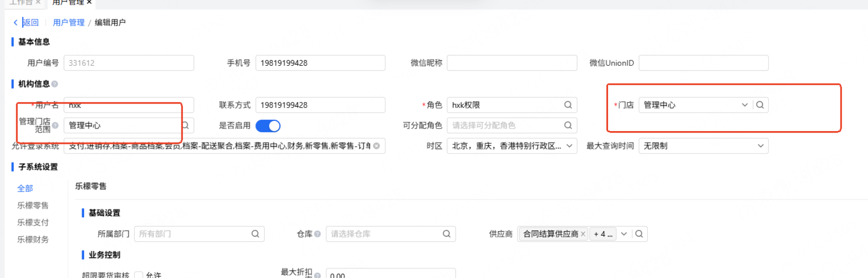This screenshot has height=278, width=868.
Task: Click help icon beside 最大折扣
Action: pos(318,275)
